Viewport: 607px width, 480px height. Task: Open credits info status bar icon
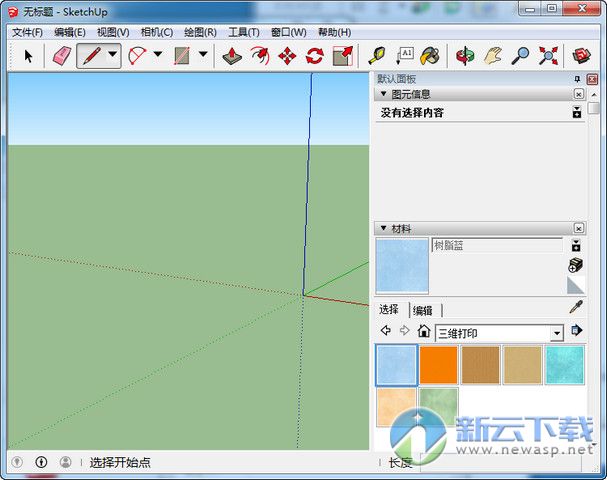coord(41,462)
